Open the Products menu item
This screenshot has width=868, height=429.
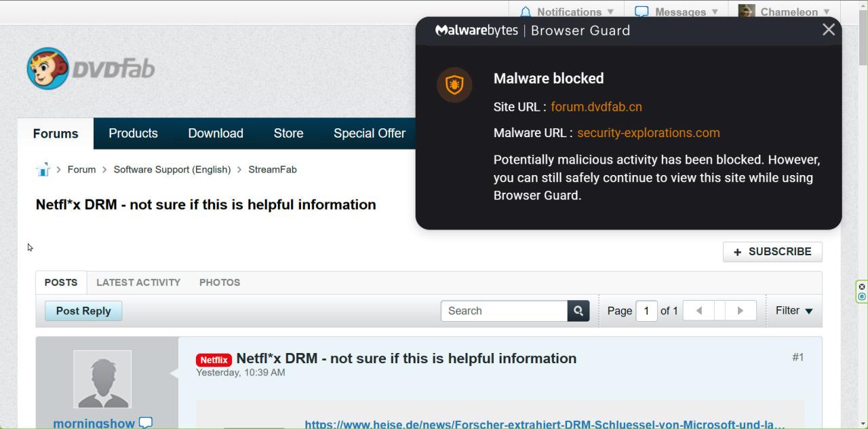coord(133,134)
